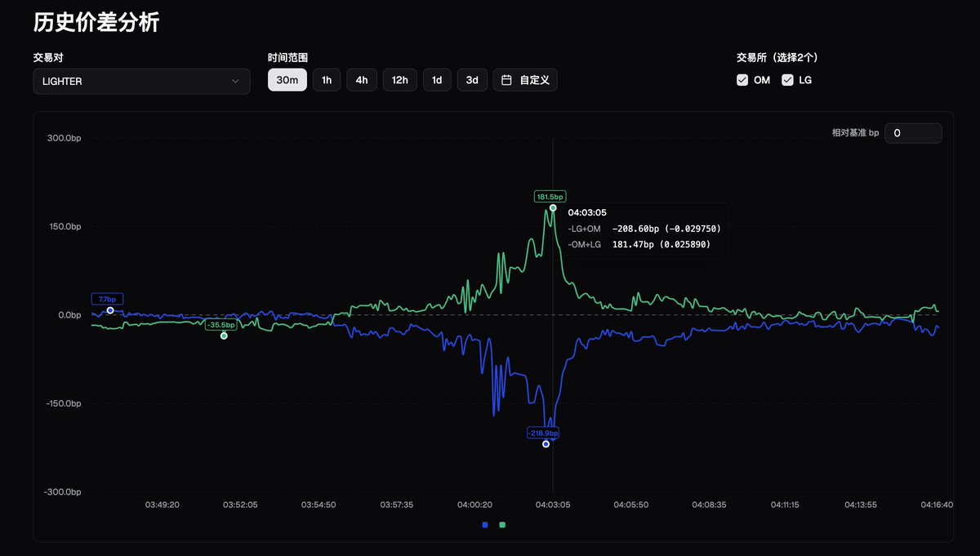Click the 时间范围 section label
This screenshot has width=980, height=556.
coord(287,58)
